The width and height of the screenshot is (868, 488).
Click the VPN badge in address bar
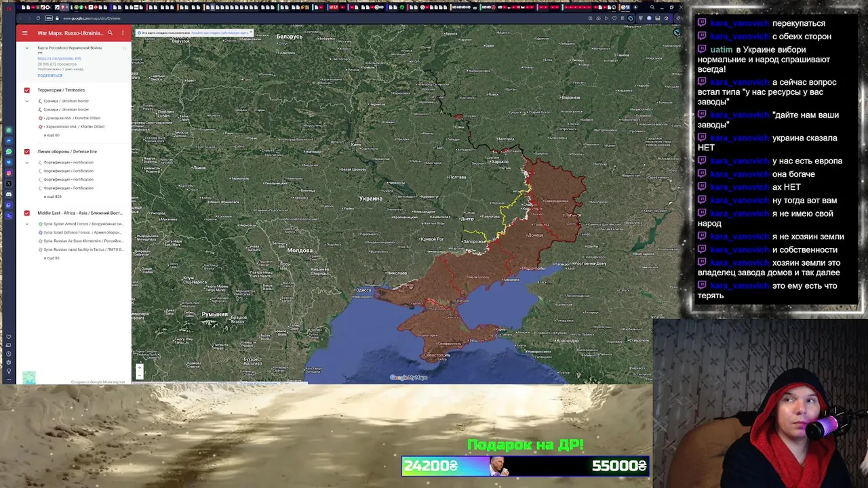click(49, 18)
